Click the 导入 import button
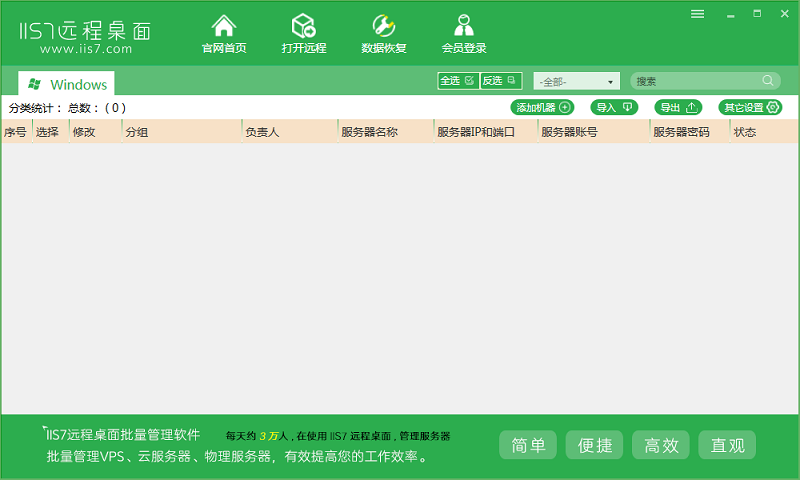Screen dimensions: 800x480 coord(614,107)
